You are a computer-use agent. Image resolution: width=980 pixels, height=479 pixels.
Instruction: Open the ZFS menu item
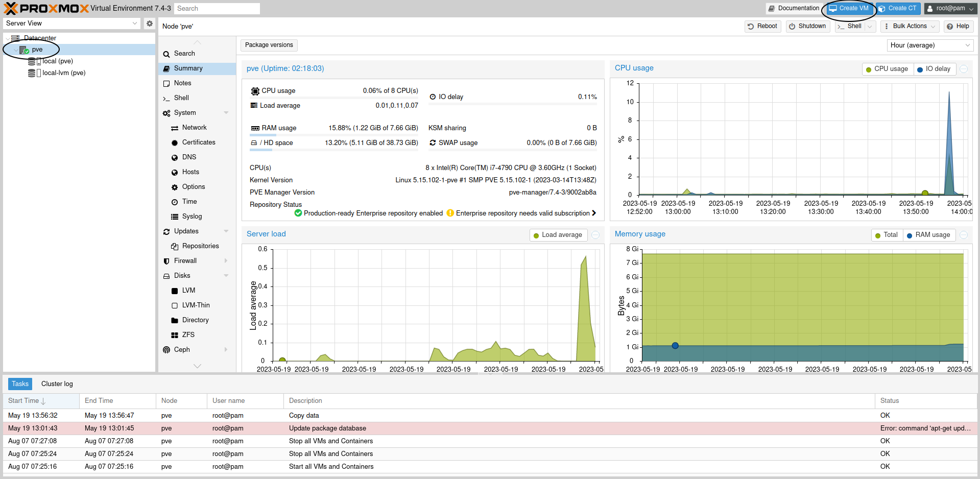pyautogui.click(x=197, y=335)
